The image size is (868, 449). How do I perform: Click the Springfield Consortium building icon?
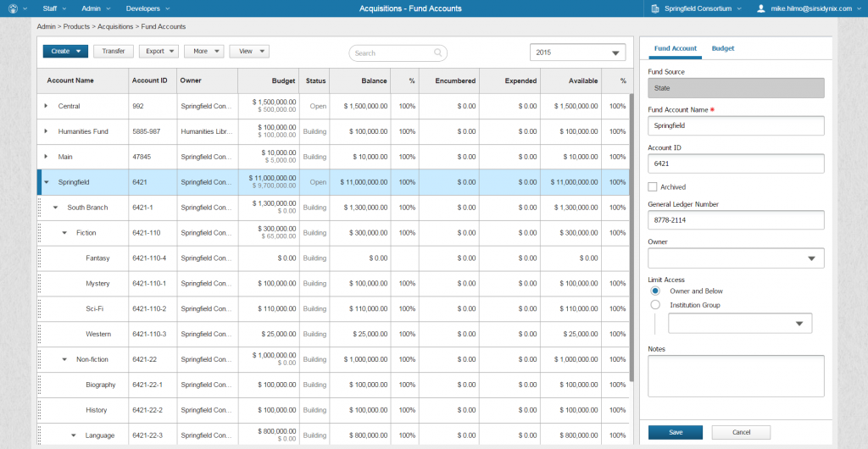click(655, 8)
